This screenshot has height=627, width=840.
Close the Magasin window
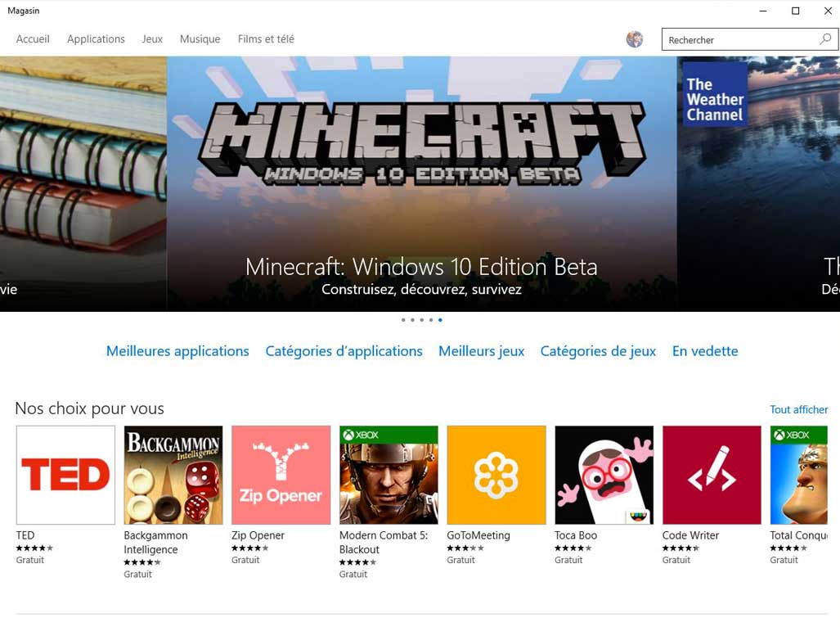click(828, 11)
